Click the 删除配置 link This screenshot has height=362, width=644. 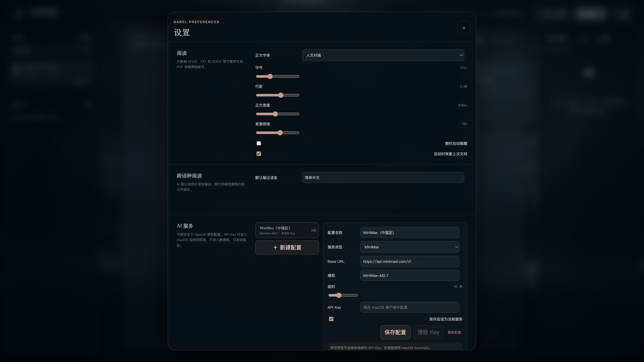(454, 333)
